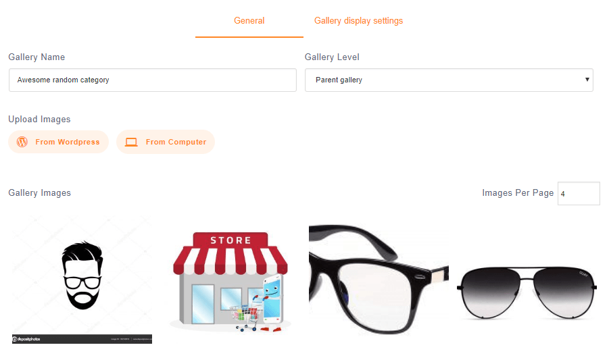Select the bearded man with glasses thumbnail
Image resolution: width=609 pixels, height=364 pixels.
pos(82,280)
